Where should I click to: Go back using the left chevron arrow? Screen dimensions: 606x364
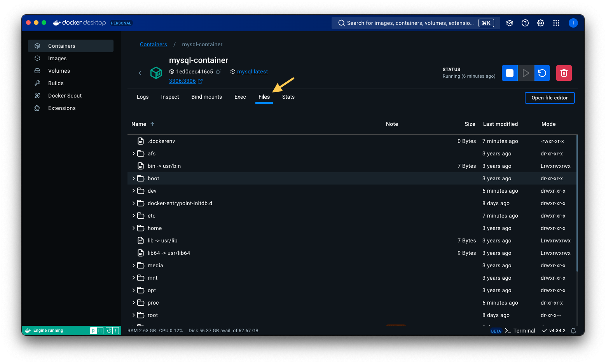(x=140, y=73)
